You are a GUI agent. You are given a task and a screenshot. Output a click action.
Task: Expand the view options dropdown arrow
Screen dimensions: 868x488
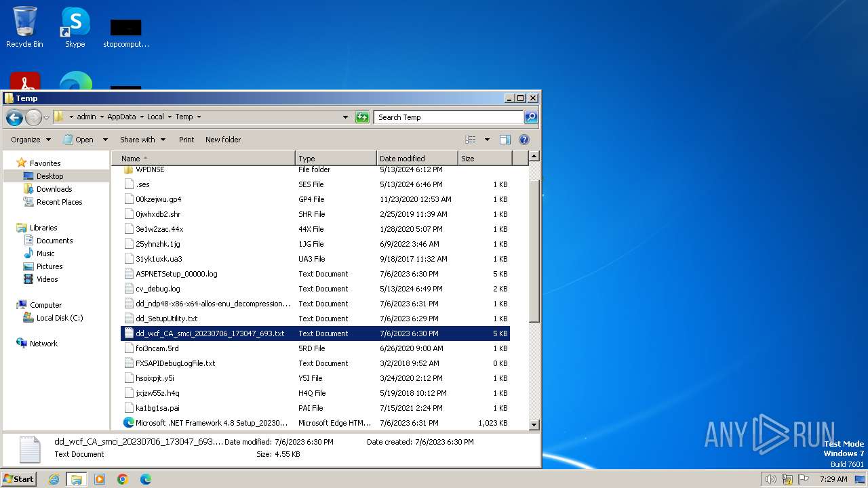487,140
